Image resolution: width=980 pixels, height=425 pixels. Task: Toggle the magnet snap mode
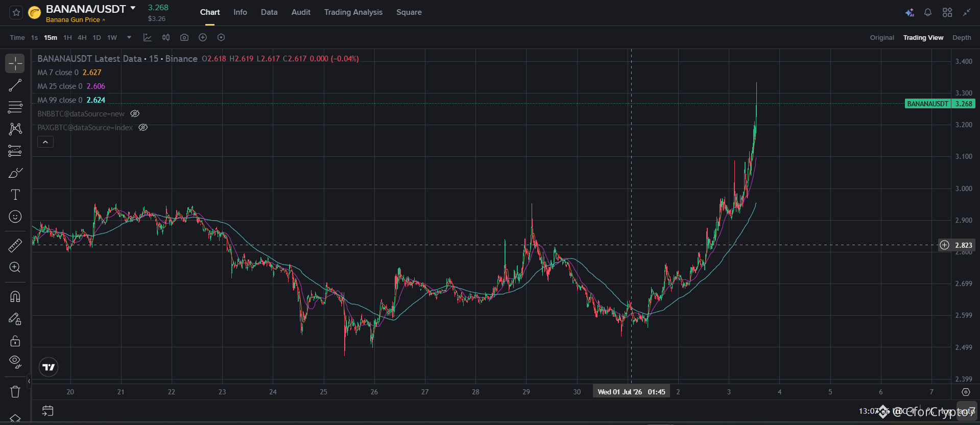pos(15,297)
